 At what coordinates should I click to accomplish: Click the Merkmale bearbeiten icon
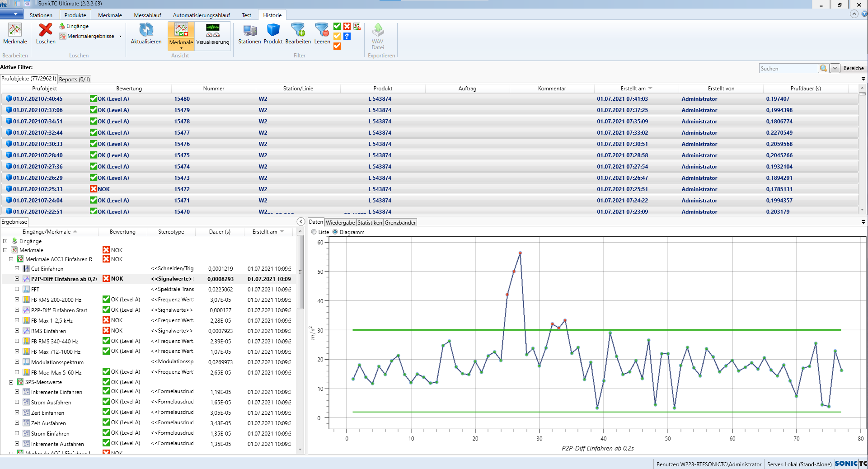pyautogui.click(x=15, y=32)
